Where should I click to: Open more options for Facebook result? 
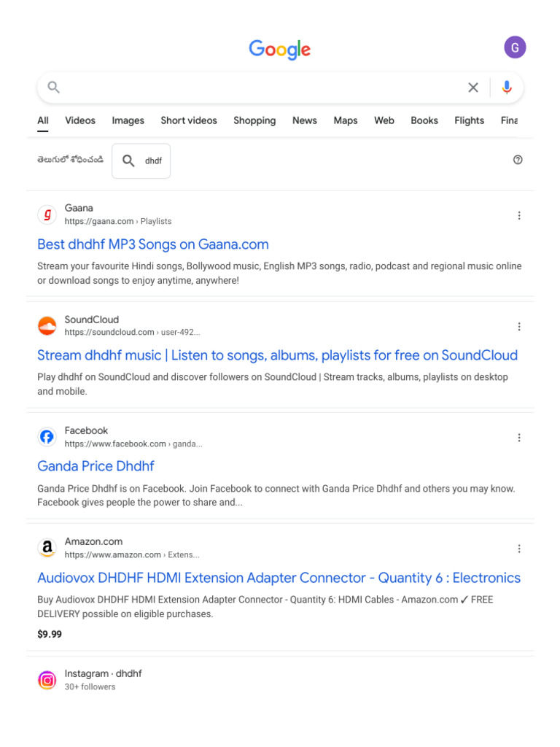(x=519, y=438)
